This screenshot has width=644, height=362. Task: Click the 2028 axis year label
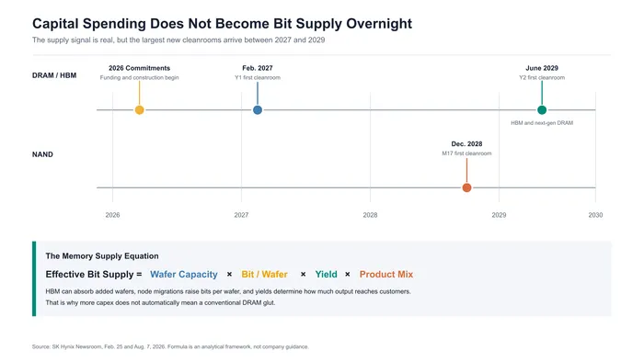pos(370,215)
